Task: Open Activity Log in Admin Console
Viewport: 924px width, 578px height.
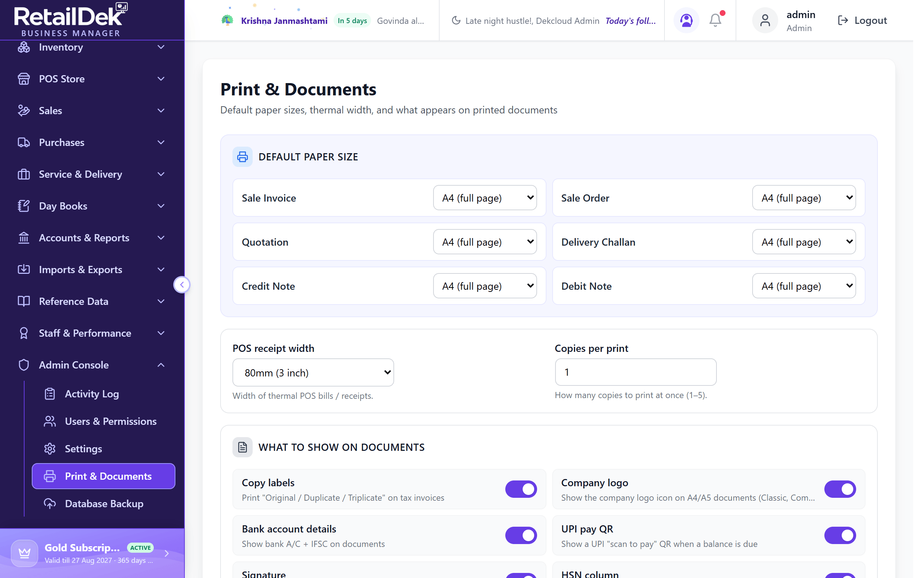Action: (x=104, y=394)
